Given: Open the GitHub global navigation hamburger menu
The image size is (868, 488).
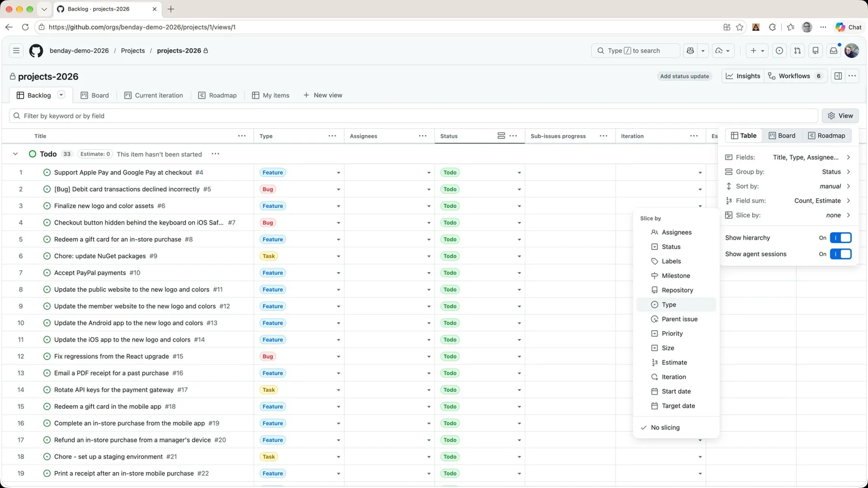Looking at the screenshot, I should click(16, 51).
